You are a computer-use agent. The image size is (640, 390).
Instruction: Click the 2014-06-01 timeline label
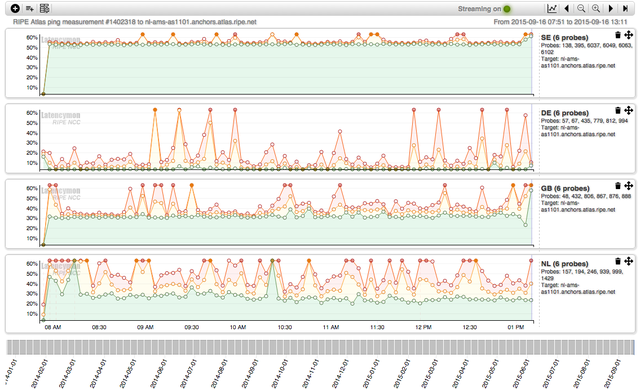[159, 373]
